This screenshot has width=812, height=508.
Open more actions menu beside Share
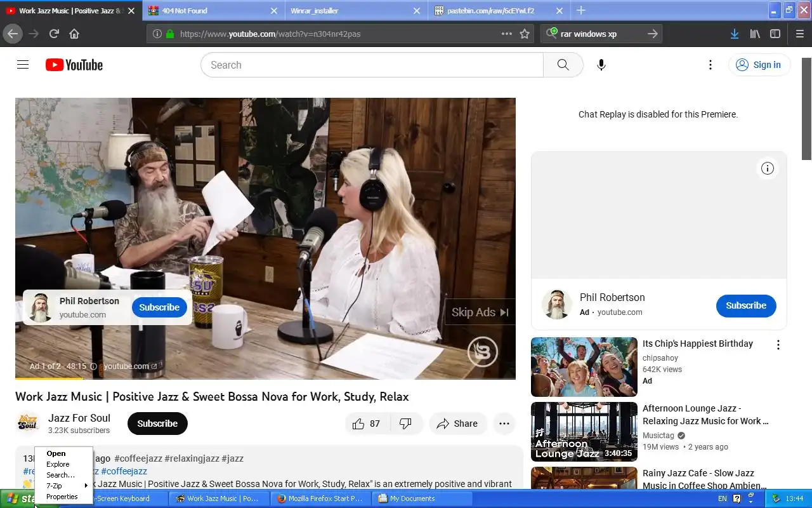pyautogui.click(x=504, y=424)
